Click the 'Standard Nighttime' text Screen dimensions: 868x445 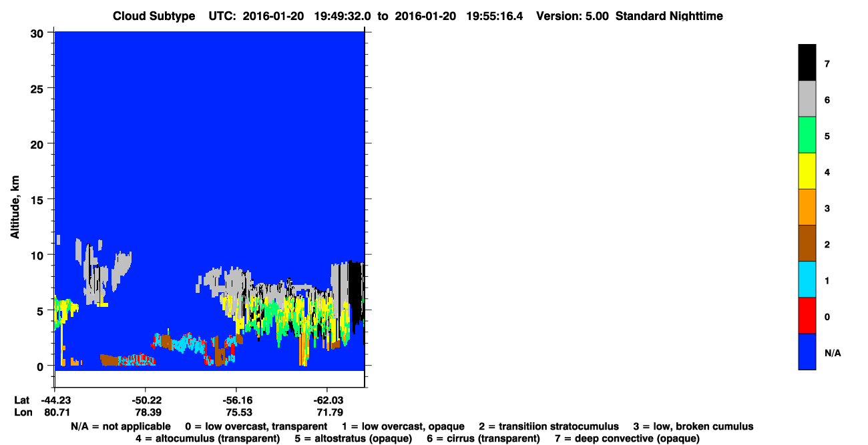coord(669,16)
